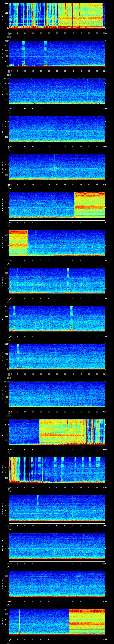114x644 pixels.
Task: Click the '10:33:00' start time label
Action: click(x=9, y=184)
